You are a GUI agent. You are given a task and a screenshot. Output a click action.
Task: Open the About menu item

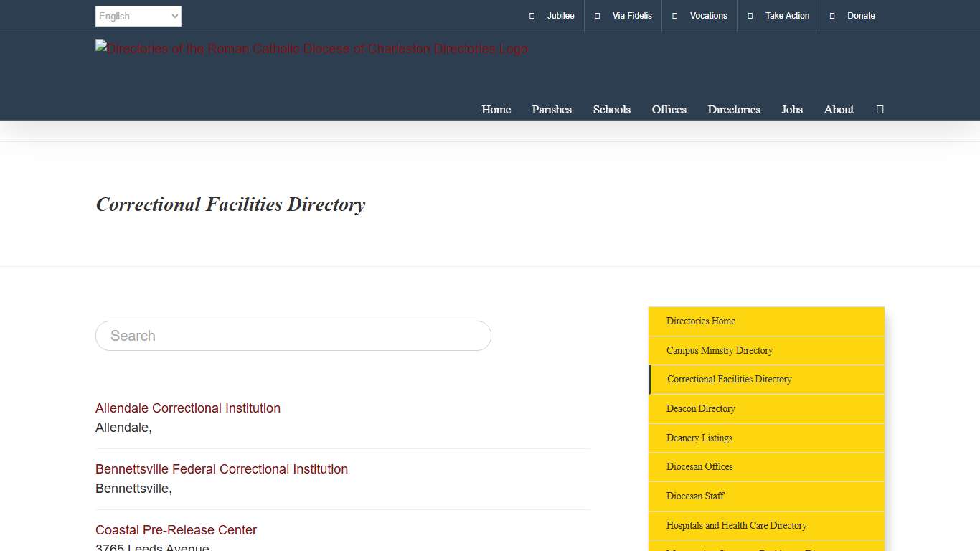(839, 109)
